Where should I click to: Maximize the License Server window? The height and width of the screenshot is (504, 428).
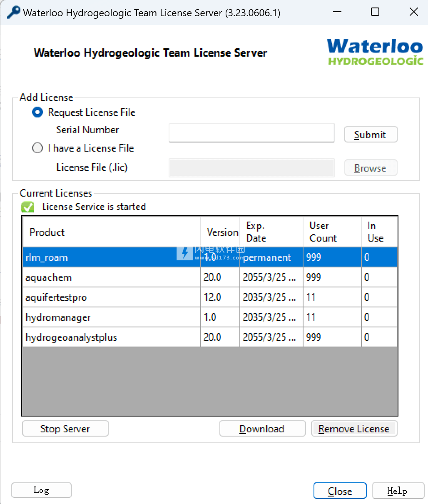tap(375, 12)
